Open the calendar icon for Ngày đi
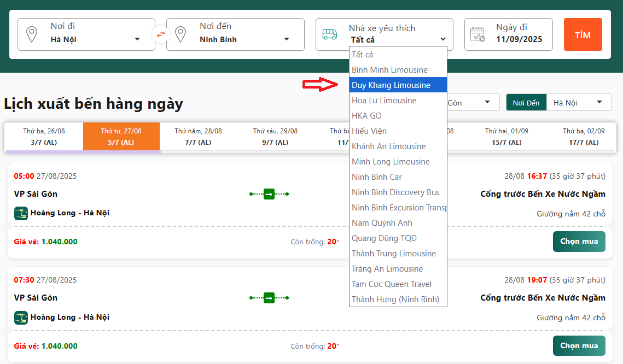623x364 pixels. pos(478,34)
